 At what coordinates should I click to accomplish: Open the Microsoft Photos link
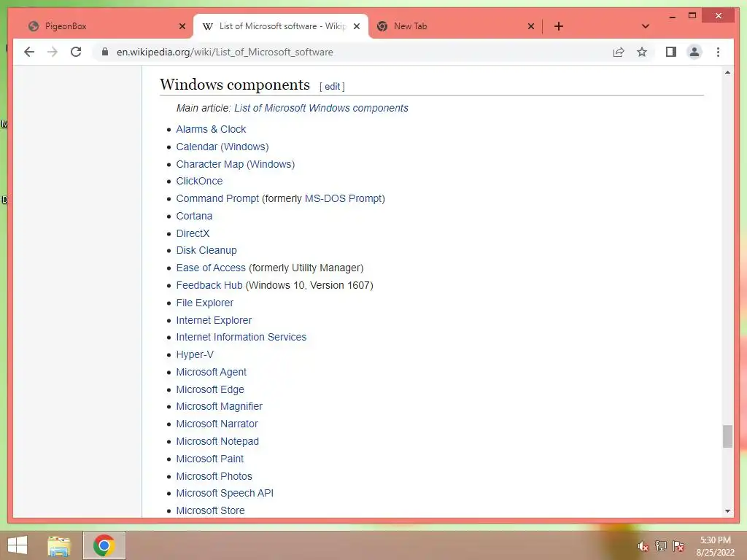pyautogui.click(x=214, y=476)
